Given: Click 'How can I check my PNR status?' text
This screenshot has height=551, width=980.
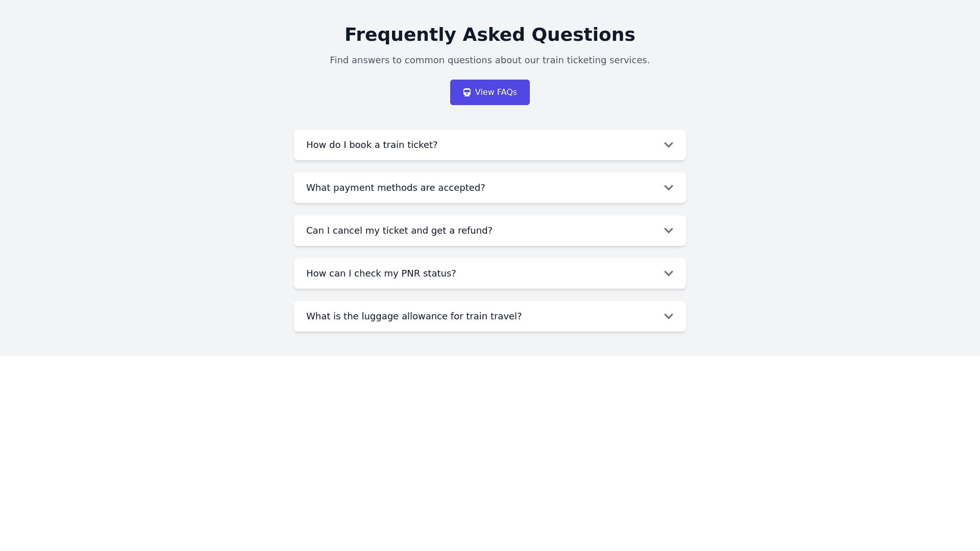Looking at the screenshot, I should coord(381,273).
